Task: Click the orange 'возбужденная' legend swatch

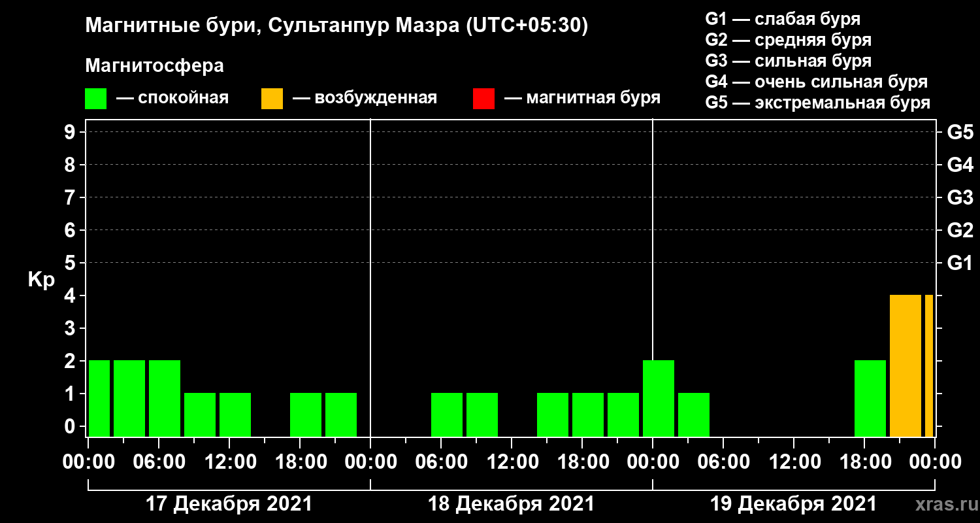Action: 272,99
